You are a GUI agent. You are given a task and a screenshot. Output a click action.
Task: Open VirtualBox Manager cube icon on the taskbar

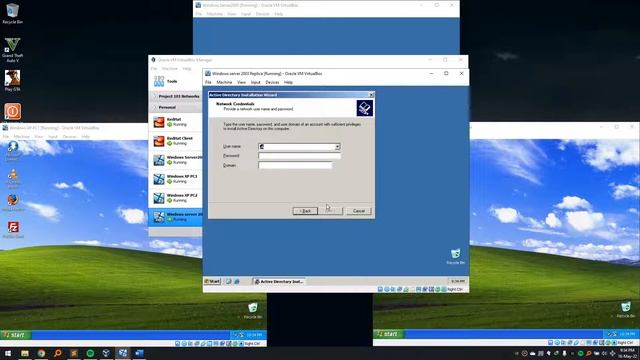[106, 353]
